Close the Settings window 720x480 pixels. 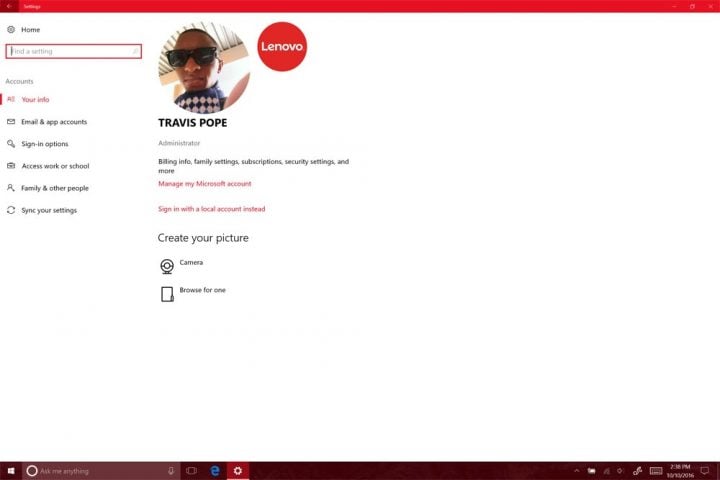(710, 6)
